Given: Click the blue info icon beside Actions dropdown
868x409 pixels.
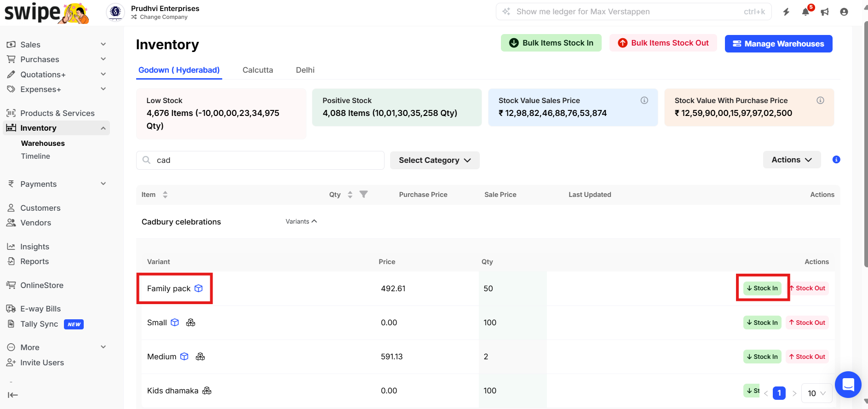Looking at the screenshot, I should tap(836, 160).
